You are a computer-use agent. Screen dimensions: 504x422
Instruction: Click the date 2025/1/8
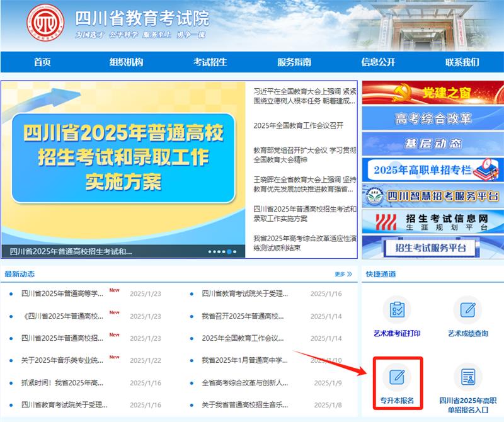(328, 405)
